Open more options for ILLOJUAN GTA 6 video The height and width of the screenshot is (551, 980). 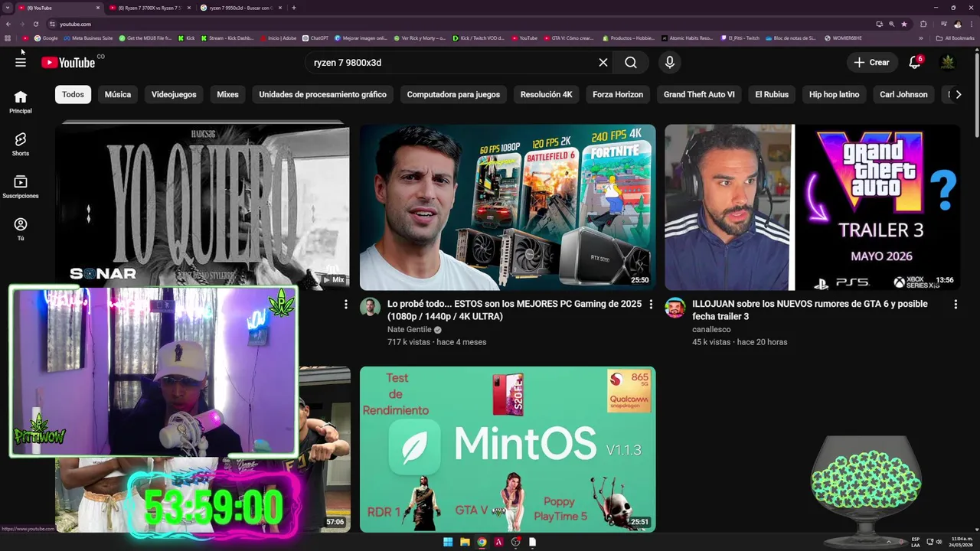[955, 305]
